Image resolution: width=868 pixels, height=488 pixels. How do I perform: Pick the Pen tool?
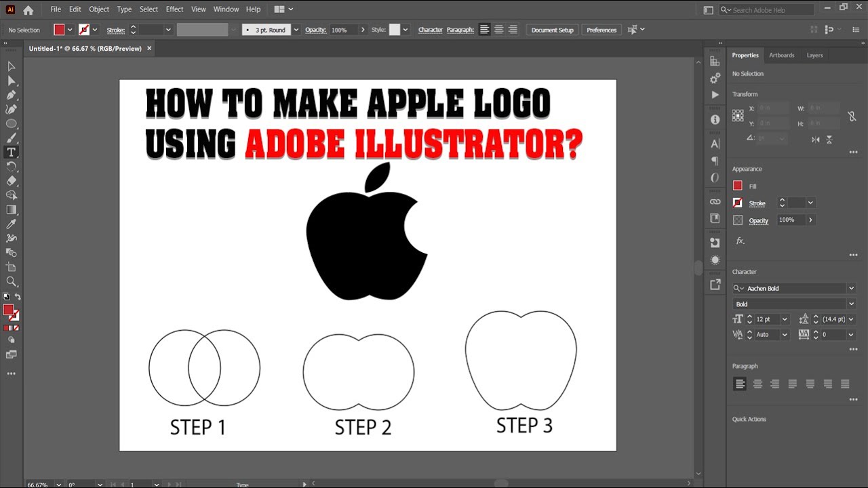click(x=11, y=95)
